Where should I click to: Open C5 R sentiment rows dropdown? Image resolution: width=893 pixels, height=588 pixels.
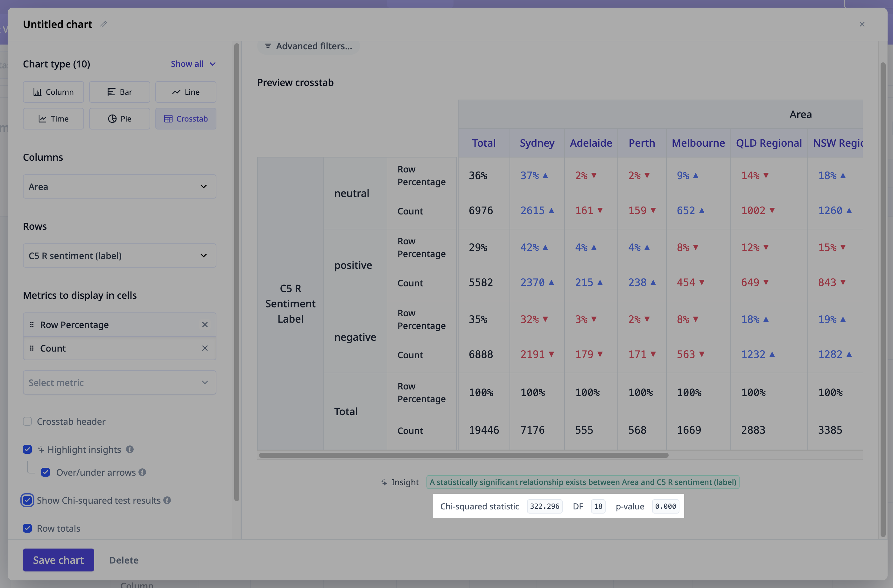point(119,255)
